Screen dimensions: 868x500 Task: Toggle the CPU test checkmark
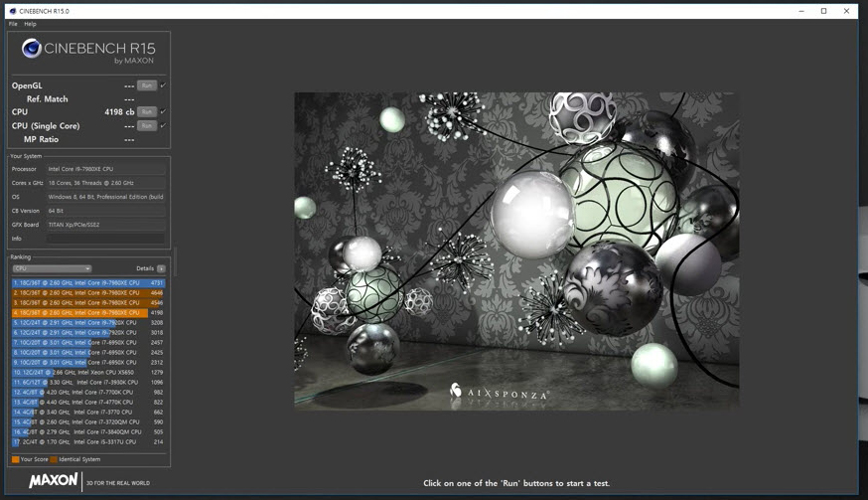pyautogui.click(x=163, y=111)
